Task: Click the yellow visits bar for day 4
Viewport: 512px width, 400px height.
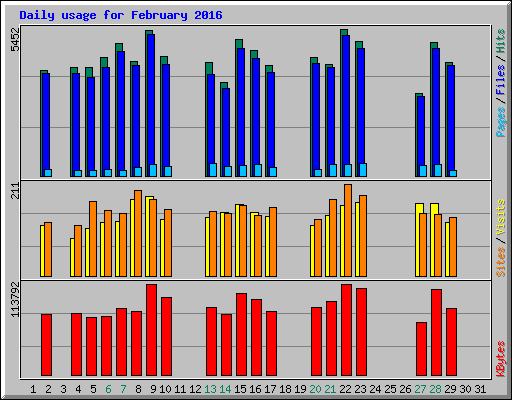Action: pos(72,257)
